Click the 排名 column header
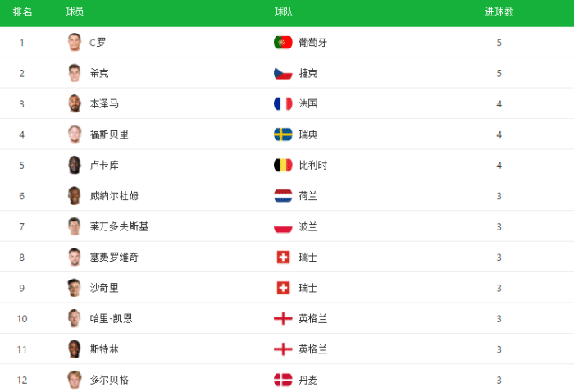 (x=23, y=12)
